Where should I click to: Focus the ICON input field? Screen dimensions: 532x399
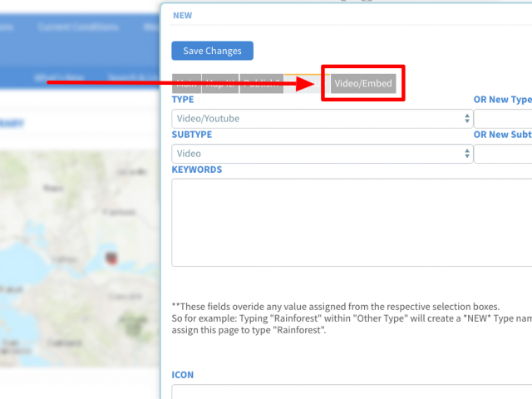[x=349, y=392]
